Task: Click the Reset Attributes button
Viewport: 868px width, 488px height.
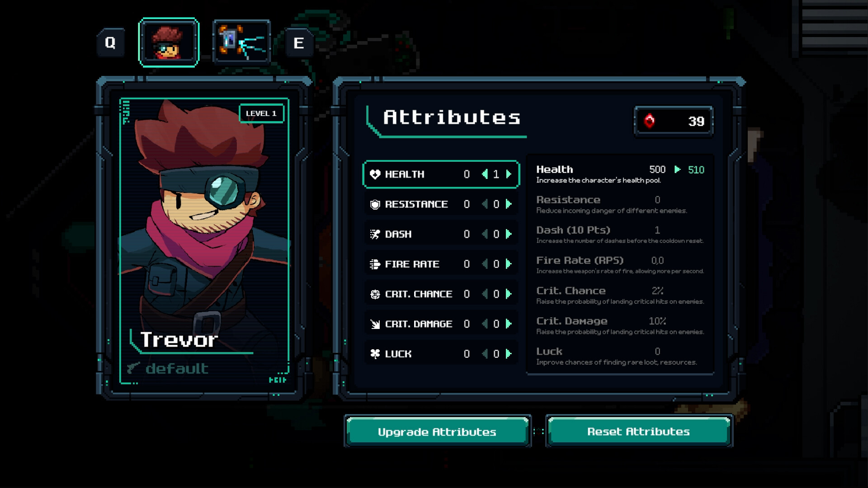Action: [639, 432]
